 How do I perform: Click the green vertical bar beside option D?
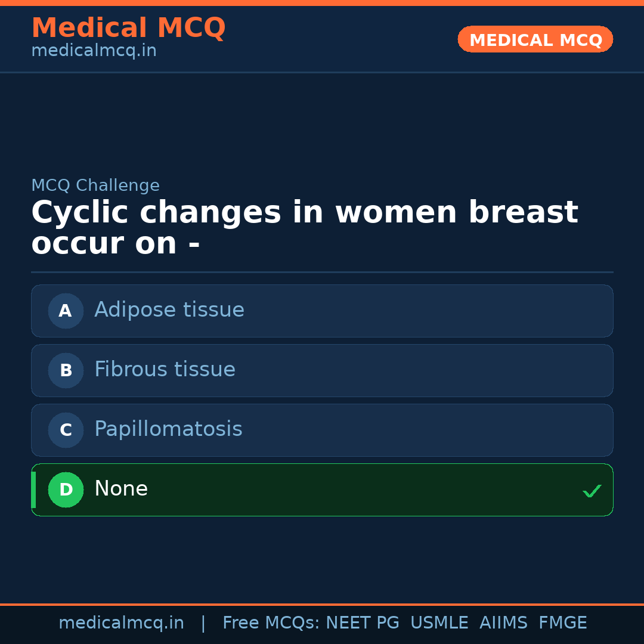pos(33,490)
